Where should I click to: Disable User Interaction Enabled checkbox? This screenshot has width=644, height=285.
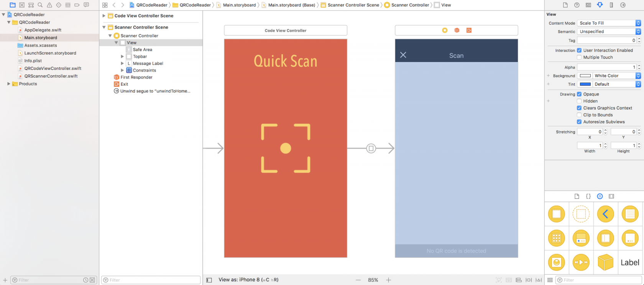(x=579, y=50)
